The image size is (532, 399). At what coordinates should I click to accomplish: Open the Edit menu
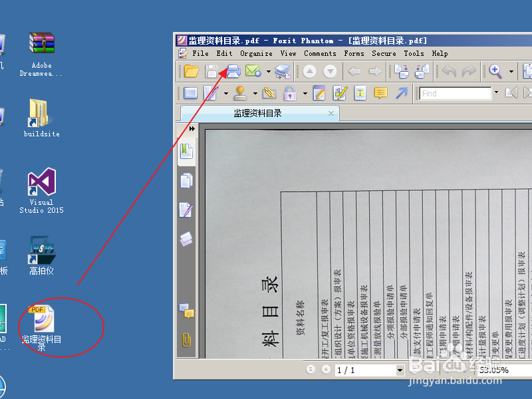[x=224, y=53]
